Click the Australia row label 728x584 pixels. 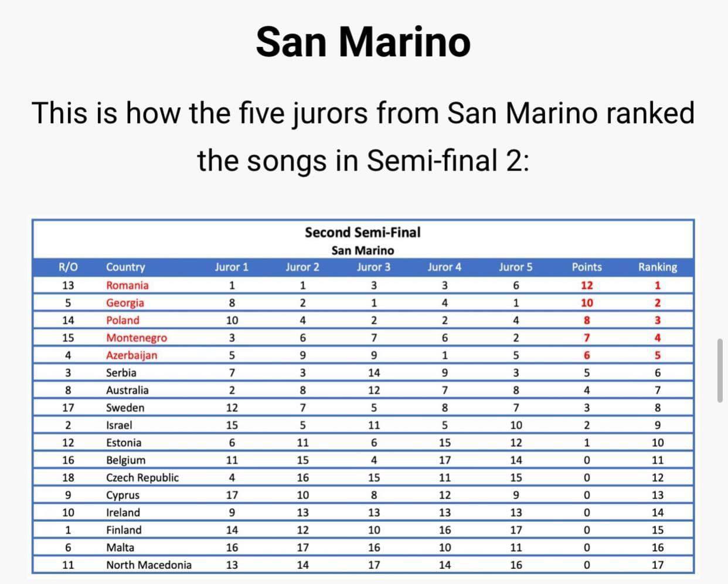click(x=127, y=390)
